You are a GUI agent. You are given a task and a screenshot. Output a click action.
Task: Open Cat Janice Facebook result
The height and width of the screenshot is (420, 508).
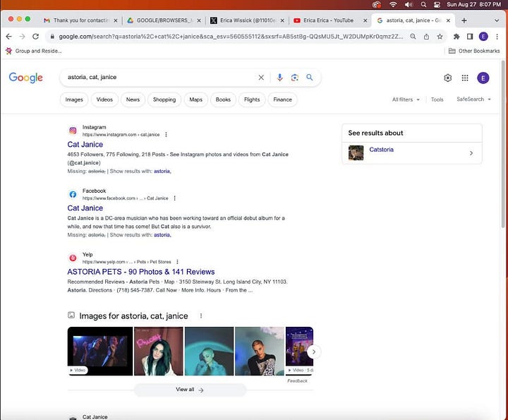[x=85, y=208]
